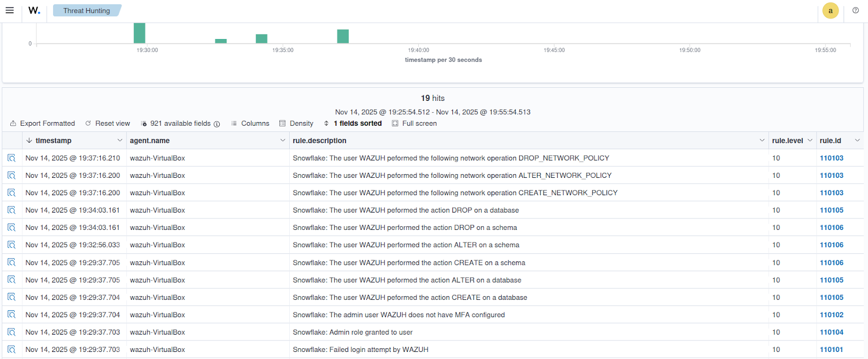Inspect details of MFA not configured row

pos(11,315)
